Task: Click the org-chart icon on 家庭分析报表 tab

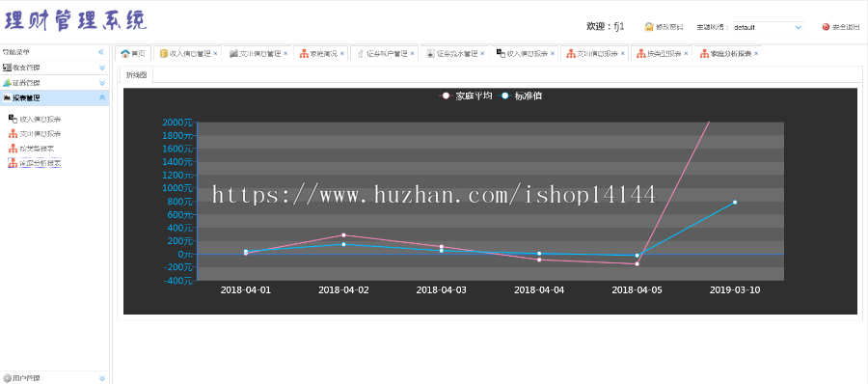Action: (704, 54)
